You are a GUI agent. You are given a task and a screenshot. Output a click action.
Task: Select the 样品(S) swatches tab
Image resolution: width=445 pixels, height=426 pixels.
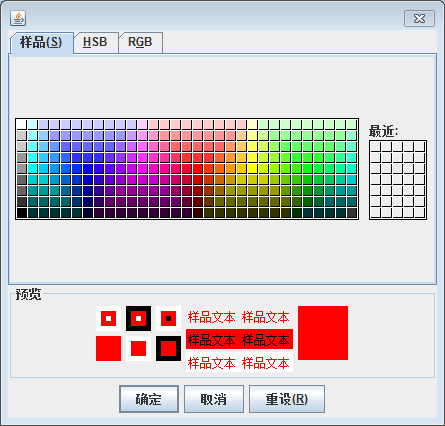pyautogui.click(x=41, y=42)
